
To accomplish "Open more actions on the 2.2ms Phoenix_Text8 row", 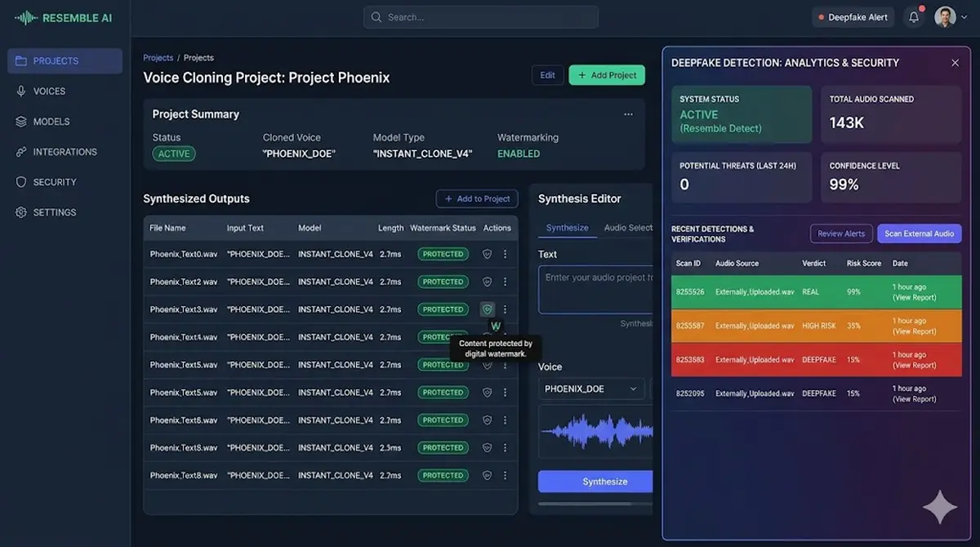I will tap(505, 475).
